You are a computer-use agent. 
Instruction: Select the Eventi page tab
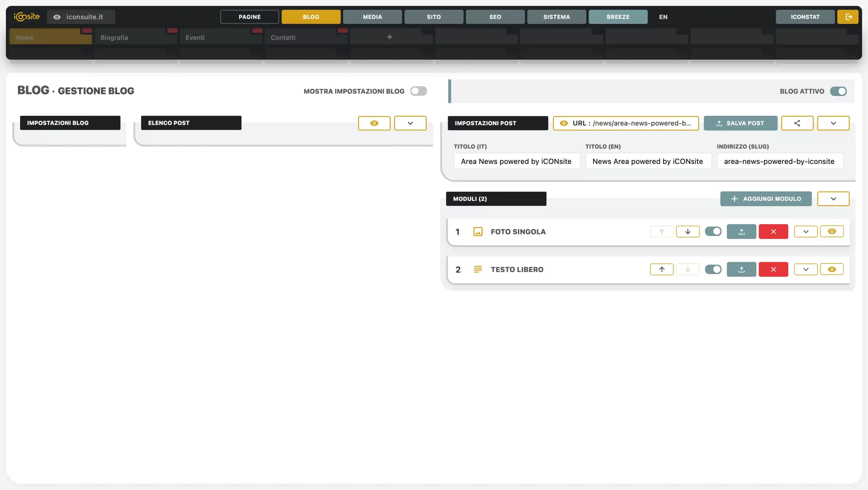[221, 36]
